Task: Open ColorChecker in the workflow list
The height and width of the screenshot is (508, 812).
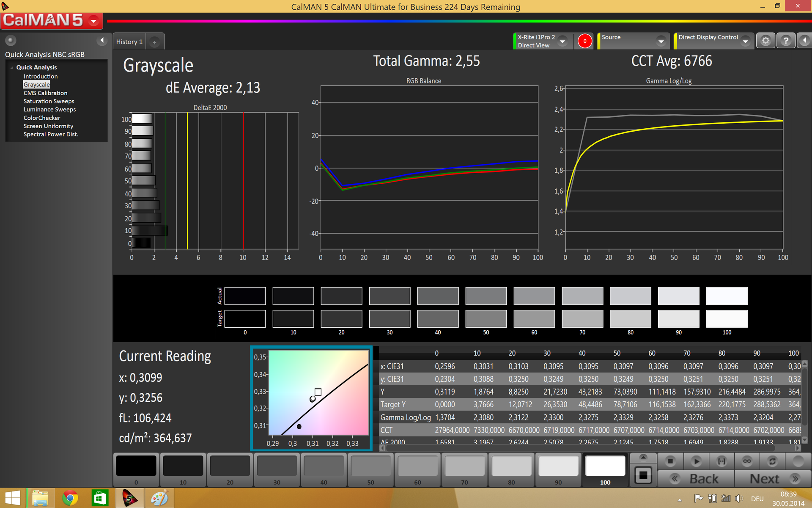Action: 42,118
